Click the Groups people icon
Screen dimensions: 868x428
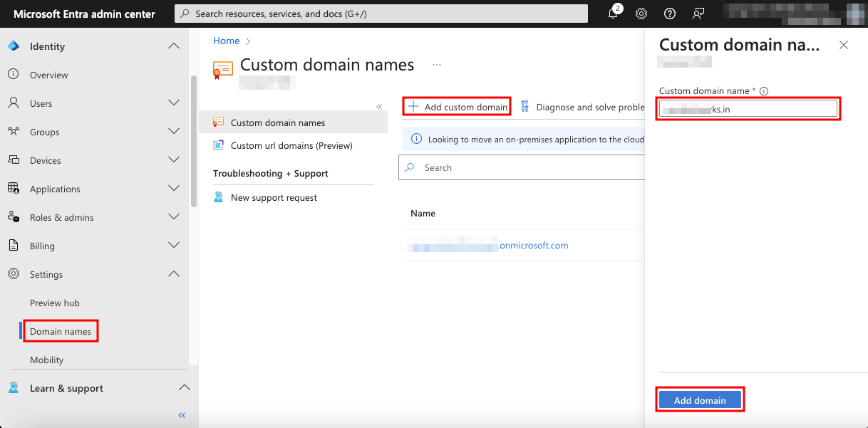tap(13, 132)
